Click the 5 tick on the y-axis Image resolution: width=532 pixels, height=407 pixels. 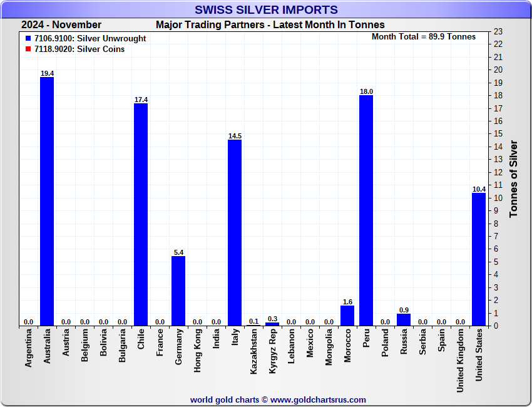tap(496, 262)
